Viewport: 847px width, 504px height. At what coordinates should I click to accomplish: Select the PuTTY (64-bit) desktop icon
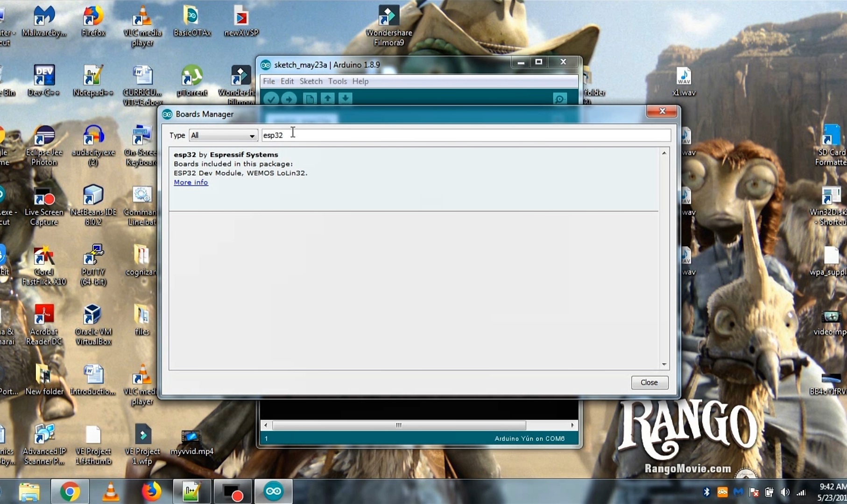pyautogui.click(x=93, y=266)
